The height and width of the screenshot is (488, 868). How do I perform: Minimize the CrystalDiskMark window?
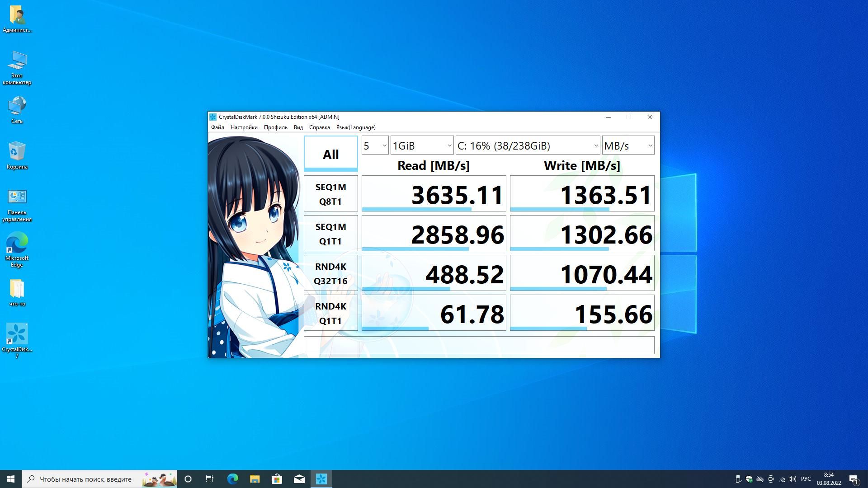click(x=609, y=117)
